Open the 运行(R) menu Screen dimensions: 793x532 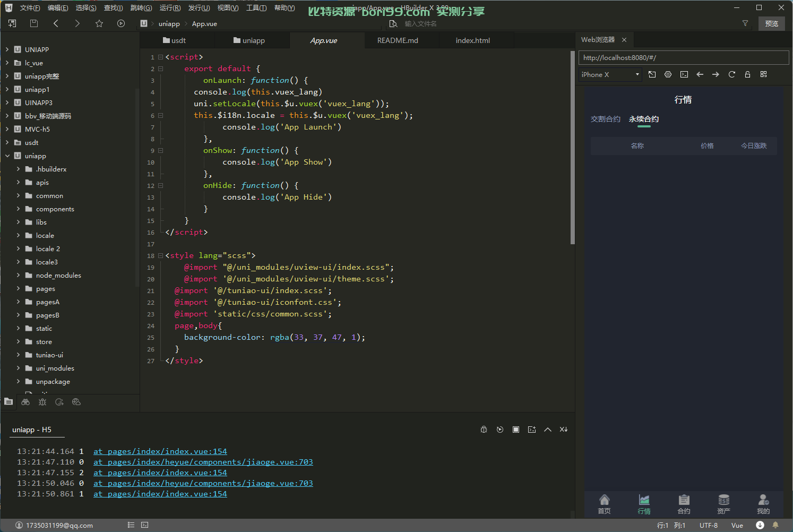pos(170,8)
